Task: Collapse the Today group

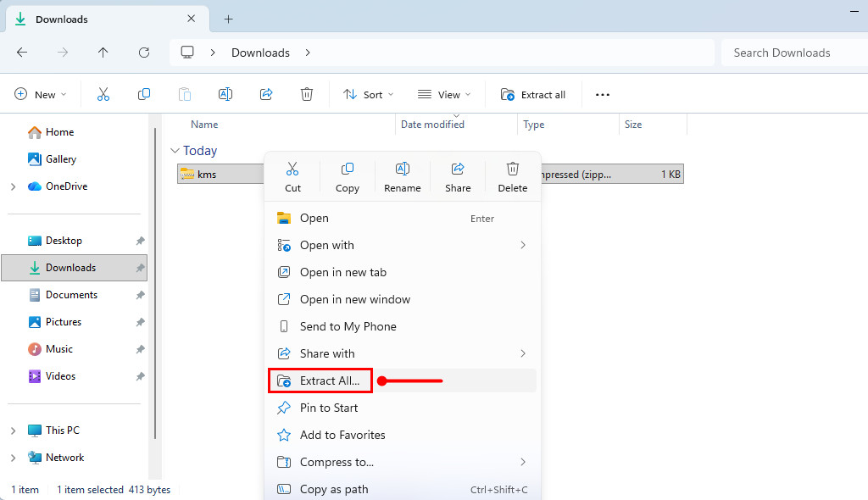Action: pos(175,151)
